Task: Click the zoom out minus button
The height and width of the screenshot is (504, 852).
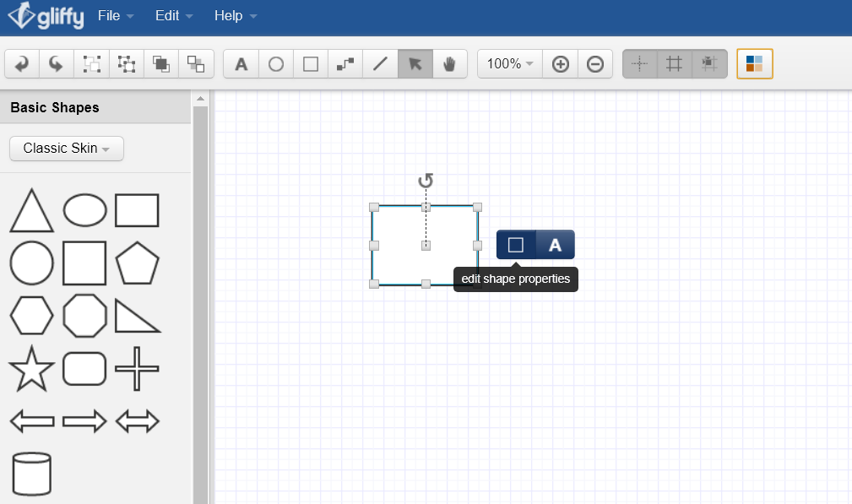Action: point(595,64)
